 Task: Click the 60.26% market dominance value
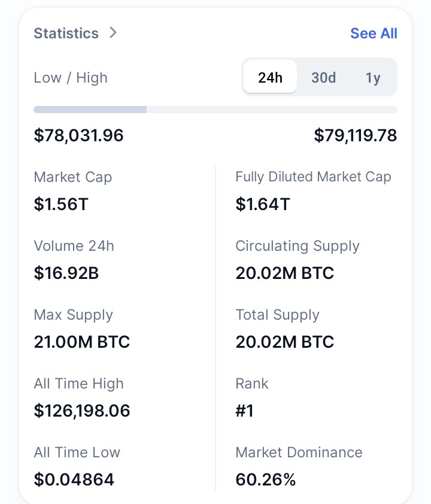[x=265, y=479]
